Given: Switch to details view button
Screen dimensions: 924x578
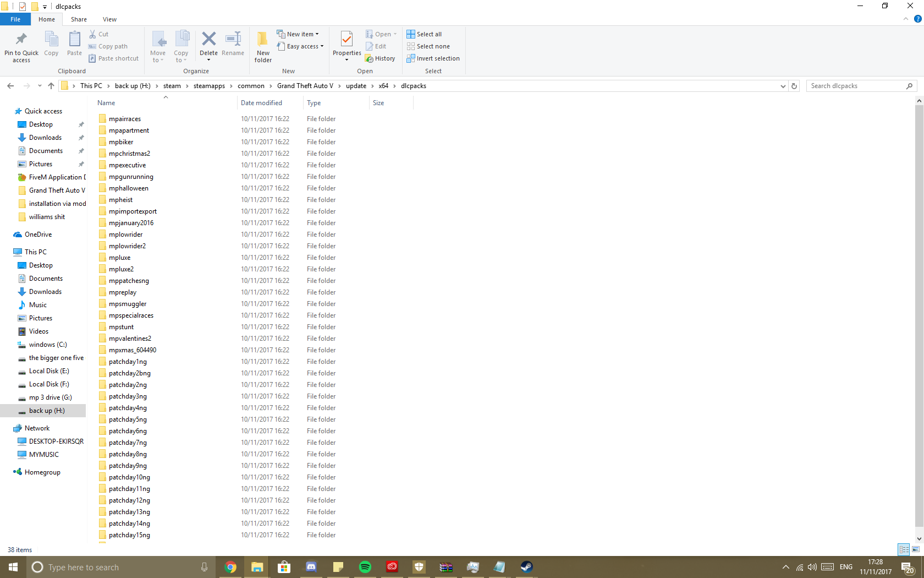Looking at the screenshot, I should click(x=904, y=549).
